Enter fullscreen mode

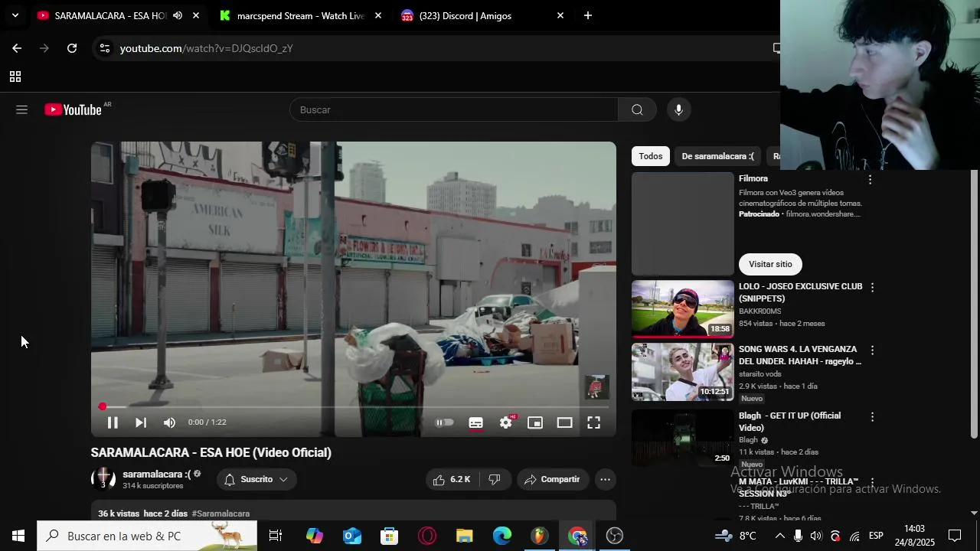tap(593, 422)
